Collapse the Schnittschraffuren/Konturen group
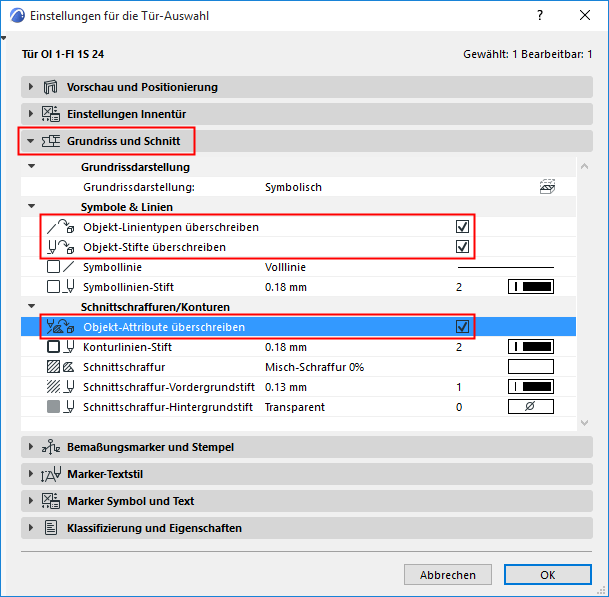609x597 pixels. 31,306
